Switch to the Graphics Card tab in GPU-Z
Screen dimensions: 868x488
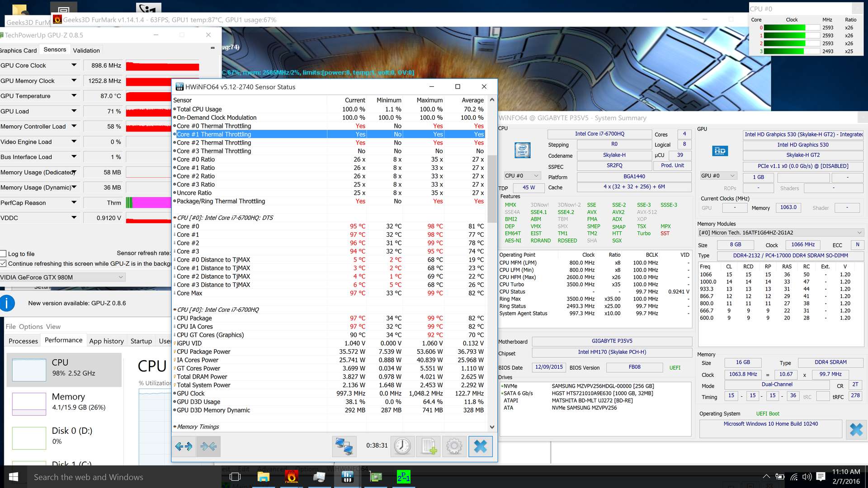19,51
